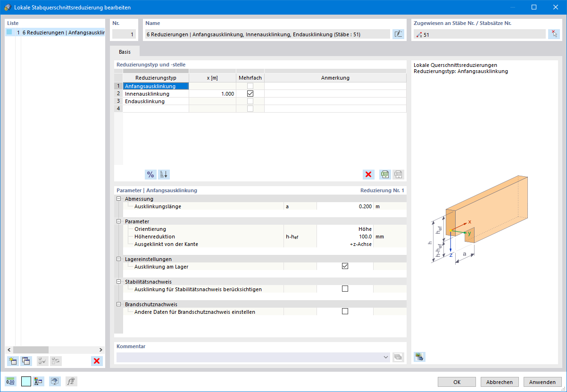Click the Abbrechen button
The width and height of the screenshot is (567, 392).
tap(500, 382)
